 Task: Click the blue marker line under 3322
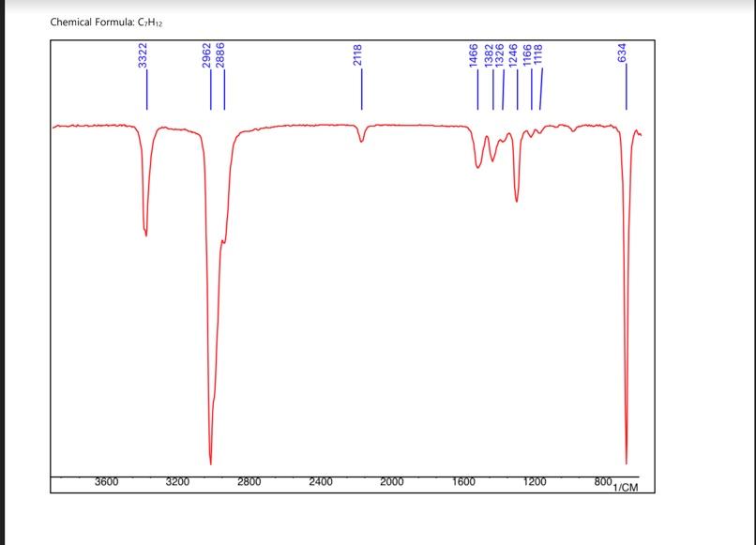tap(147, 90)
